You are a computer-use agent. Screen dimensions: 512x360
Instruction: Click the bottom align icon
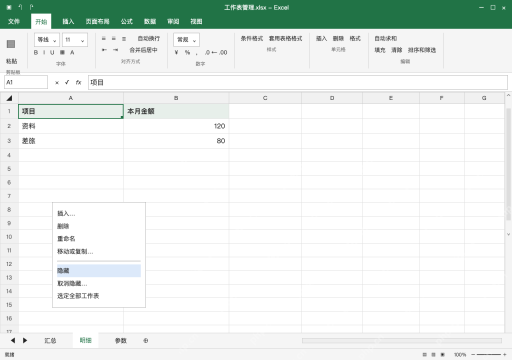(x=124, y=38)
